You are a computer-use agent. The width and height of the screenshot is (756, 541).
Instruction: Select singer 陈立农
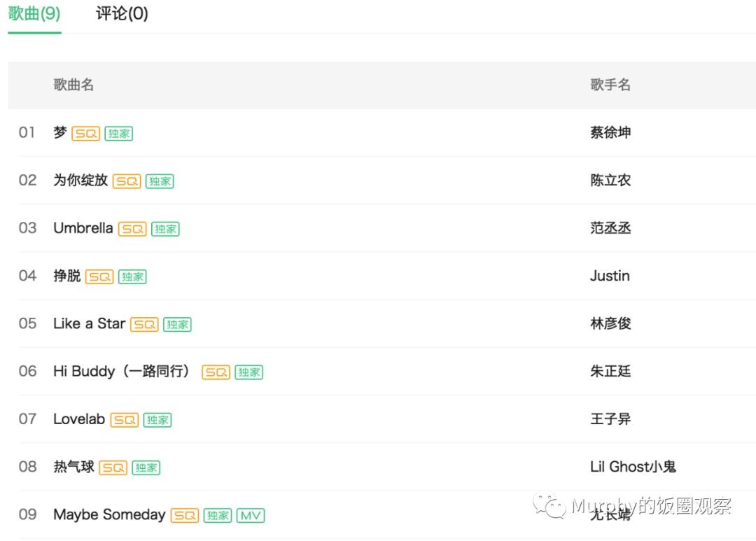point(610,180)
